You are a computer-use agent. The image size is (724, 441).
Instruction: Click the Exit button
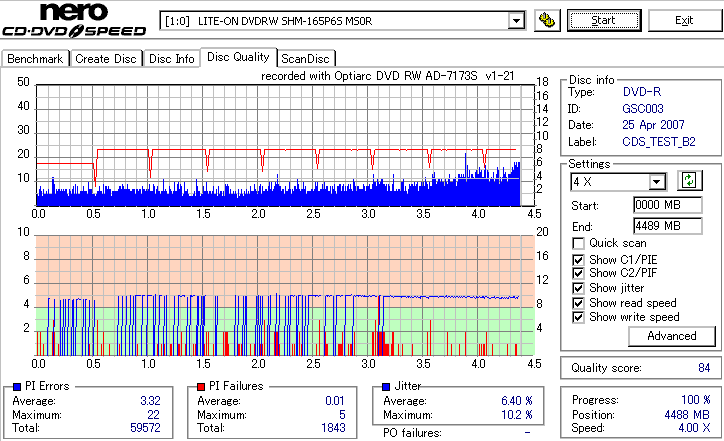[684, 20]
